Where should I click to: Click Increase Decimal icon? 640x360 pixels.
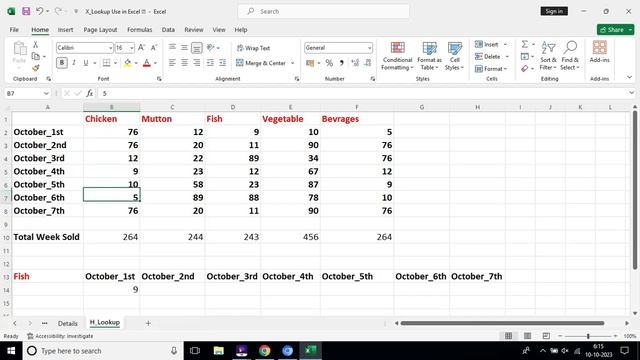coord(355,63)
